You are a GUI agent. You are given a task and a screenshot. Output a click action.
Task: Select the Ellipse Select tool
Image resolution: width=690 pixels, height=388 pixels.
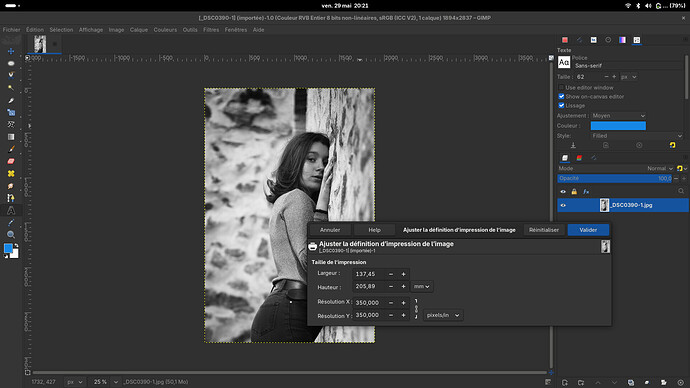coord(11,63)
